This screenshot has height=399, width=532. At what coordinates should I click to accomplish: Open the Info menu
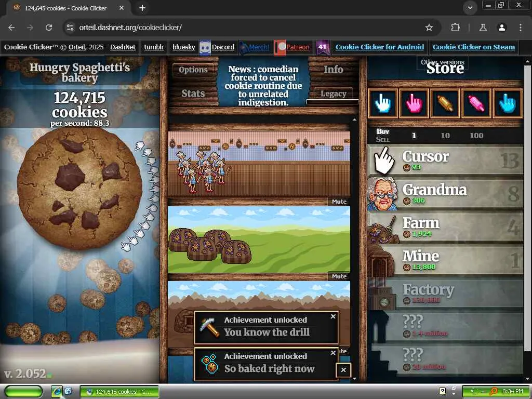tap(333, 70)
